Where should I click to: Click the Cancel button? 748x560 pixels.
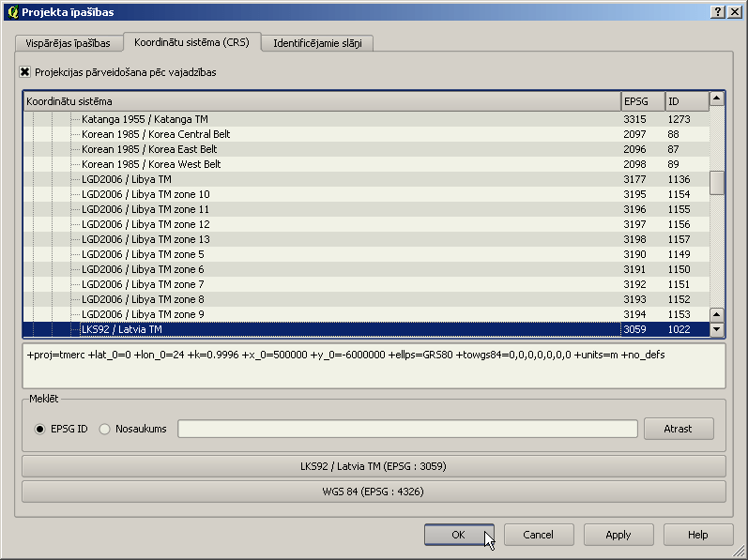(539, 535)
